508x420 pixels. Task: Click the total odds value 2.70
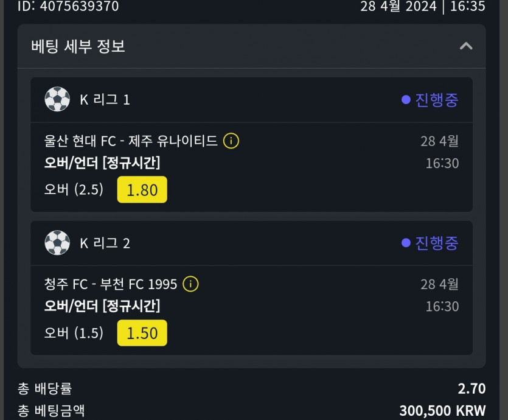point(471,388)
